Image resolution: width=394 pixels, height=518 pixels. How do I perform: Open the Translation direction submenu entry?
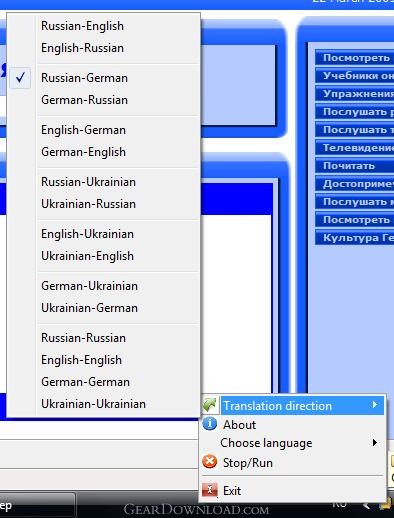(293, 406)
